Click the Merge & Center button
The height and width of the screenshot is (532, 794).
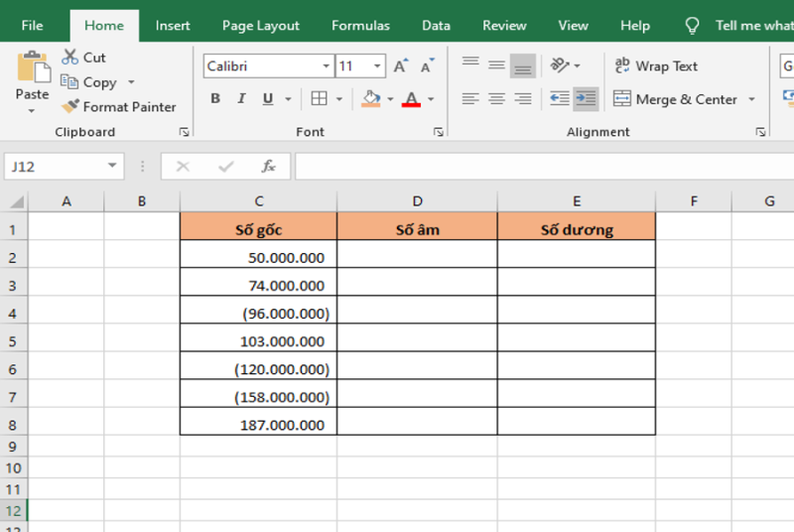click(675, 98)
